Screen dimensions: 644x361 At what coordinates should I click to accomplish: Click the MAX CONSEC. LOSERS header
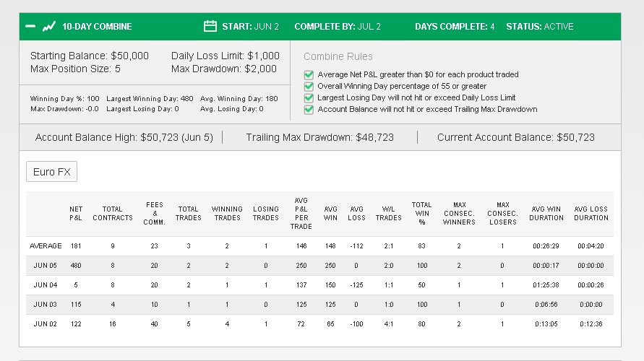click(x=503, y=213)
